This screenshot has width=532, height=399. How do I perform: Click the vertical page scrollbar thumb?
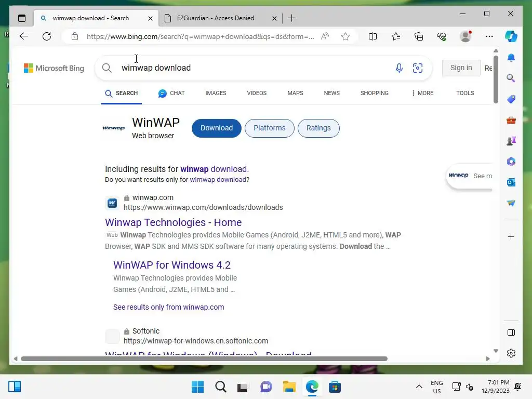[x=496, y=79]
